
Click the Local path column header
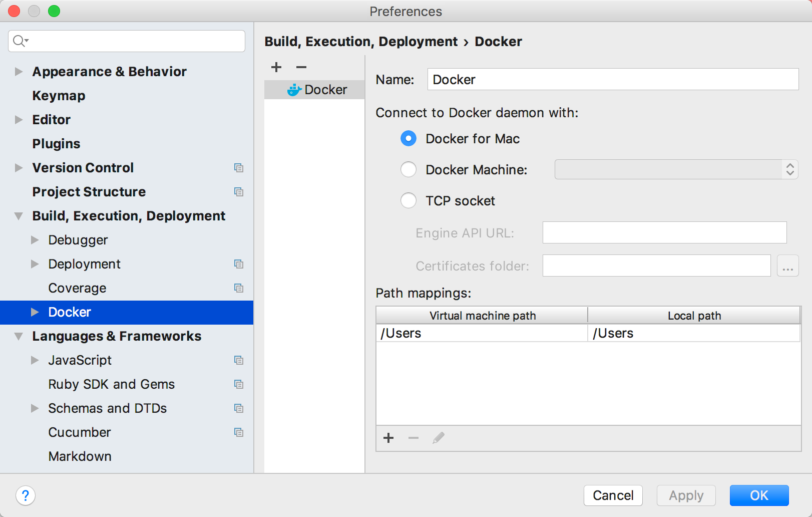694,316
